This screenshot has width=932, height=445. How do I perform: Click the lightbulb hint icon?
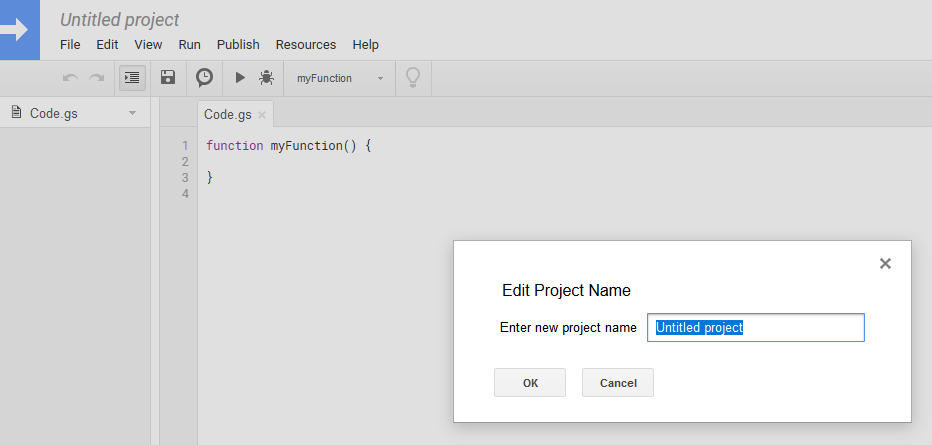[x=412, y=78]
